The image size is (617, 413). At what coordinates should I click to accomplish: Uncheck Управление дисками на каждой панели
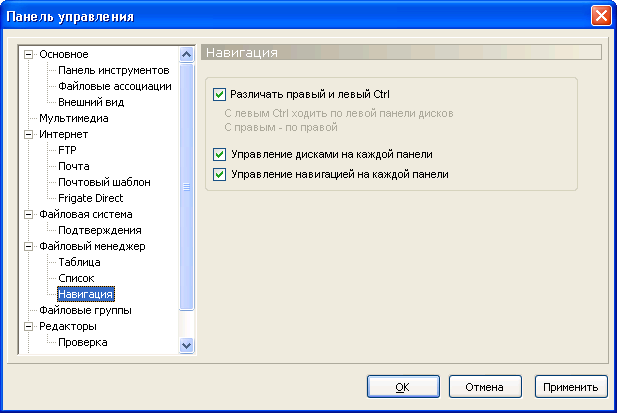point(220,155)
